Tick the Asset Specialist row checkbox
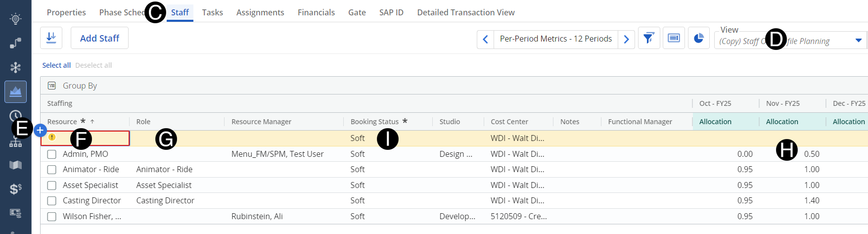This screenshot has width=868, height=234. tap(52, 186)
